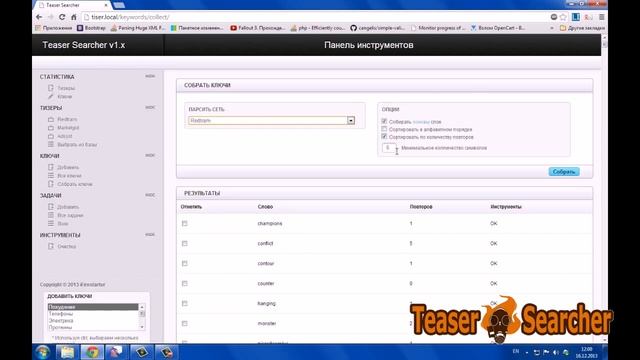Open the Bootstrap bookmark
The height and width of the screenshot is (360, 640).
pyautogui.click(x=91, y=28)
